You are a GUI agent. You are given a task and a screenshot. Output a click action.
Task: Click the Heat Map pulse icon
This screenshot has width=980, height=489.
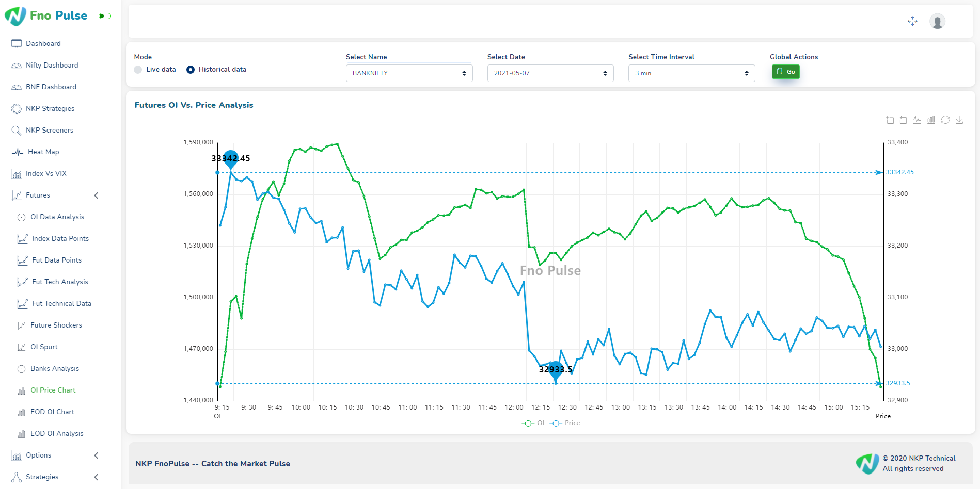[18, 152]
